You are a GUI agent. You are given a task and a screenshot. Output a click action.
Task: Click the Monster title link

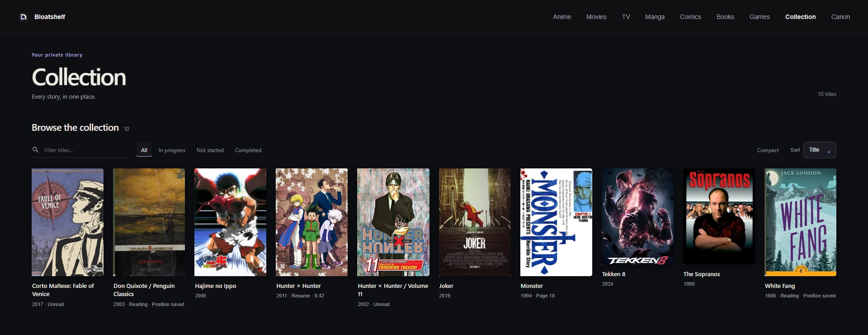click(532, 286)
